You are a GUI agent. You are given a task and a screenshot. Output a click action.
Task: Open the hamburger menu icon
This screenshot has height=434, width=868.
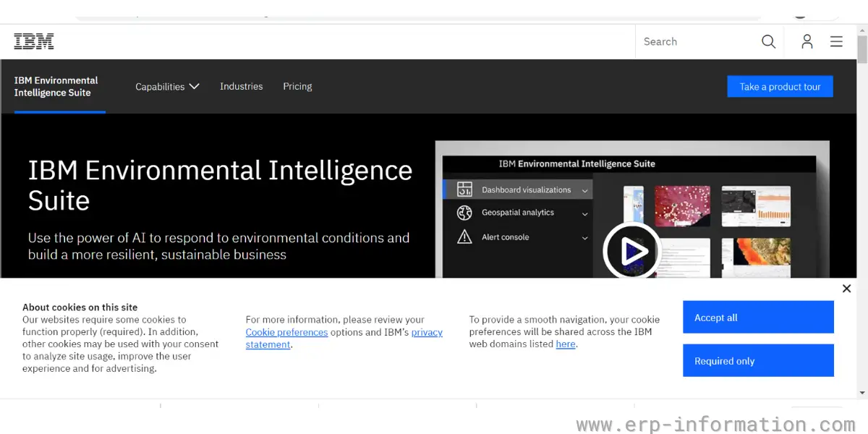point(836,42)
